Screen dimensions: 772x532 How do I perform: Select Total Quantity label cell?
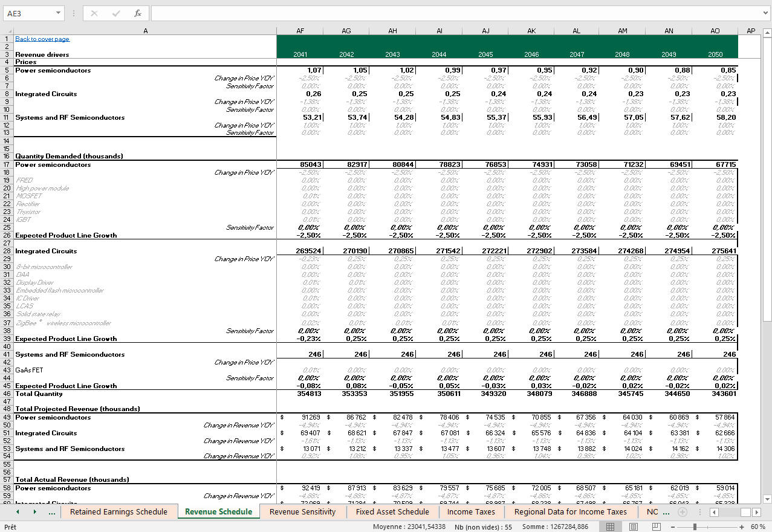pyautogui.click(x=145, y=394)
